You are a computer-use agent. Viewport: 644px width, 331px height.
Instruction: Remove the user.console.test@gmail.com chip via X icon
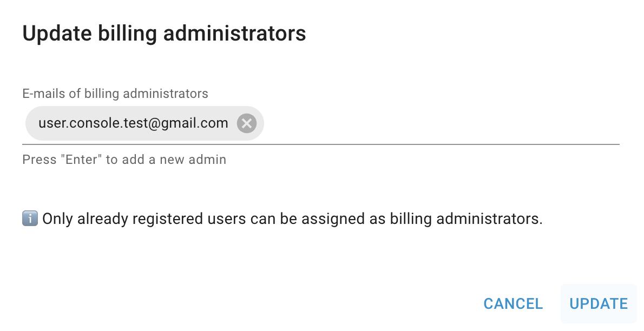click(246, 124)
